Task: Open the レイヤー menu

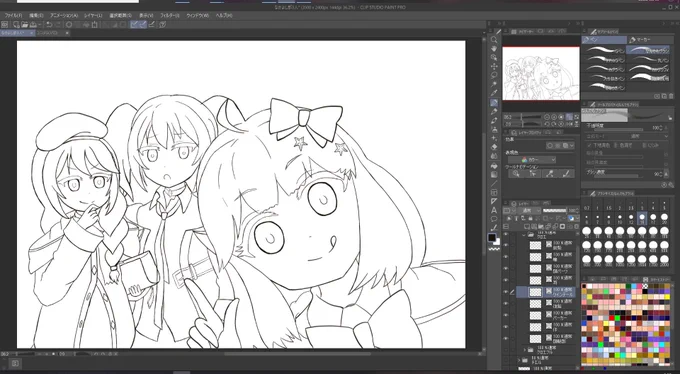Action: tap(93, 15)
